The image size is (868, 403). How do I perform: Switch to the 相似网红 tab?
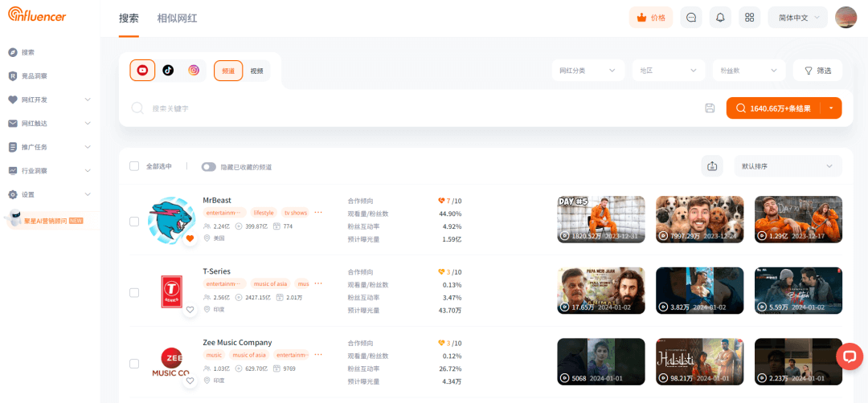(177, 18)
